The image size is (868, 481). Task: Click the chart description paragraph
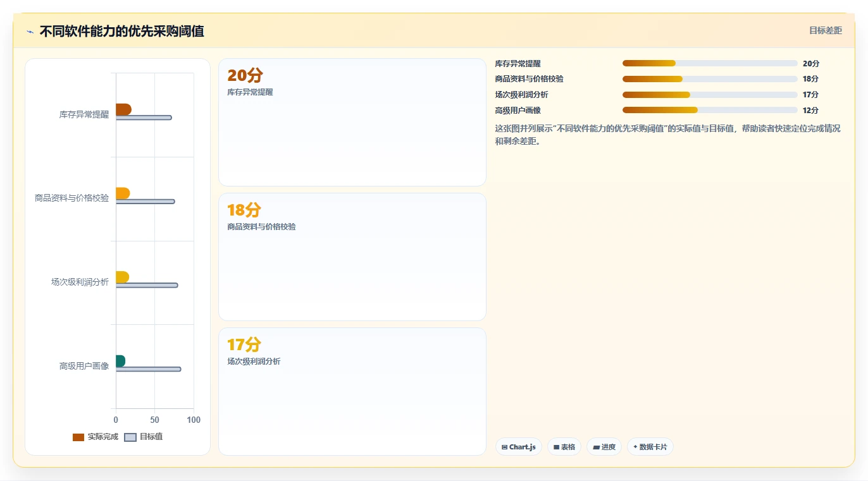click(668, 135)
